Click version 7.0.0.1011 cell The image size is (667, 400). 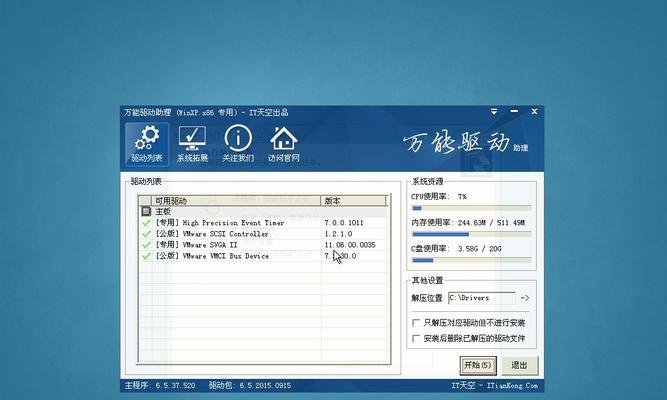coord(344,223)
